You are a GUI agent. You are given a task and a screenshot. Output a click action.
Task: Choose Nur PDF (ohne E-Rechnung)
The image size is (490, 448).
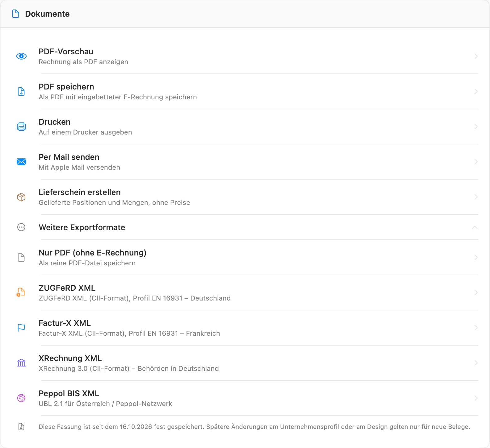[245, 257]
